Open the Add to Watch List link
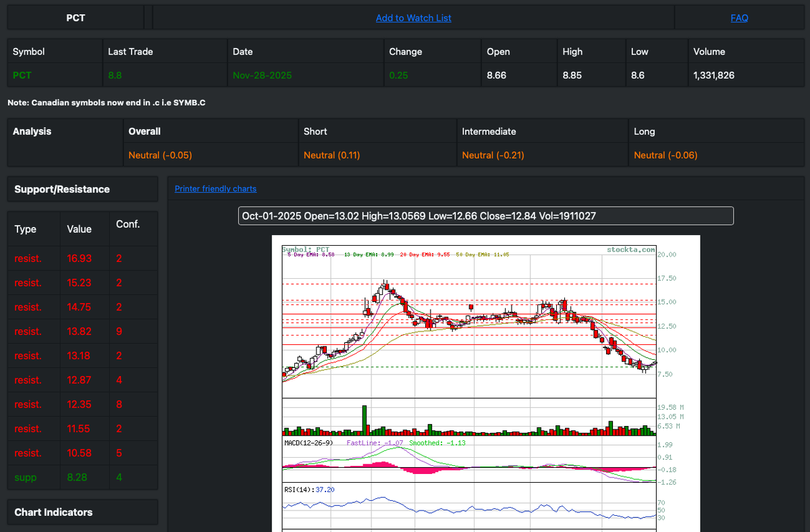 pos(413,18)
